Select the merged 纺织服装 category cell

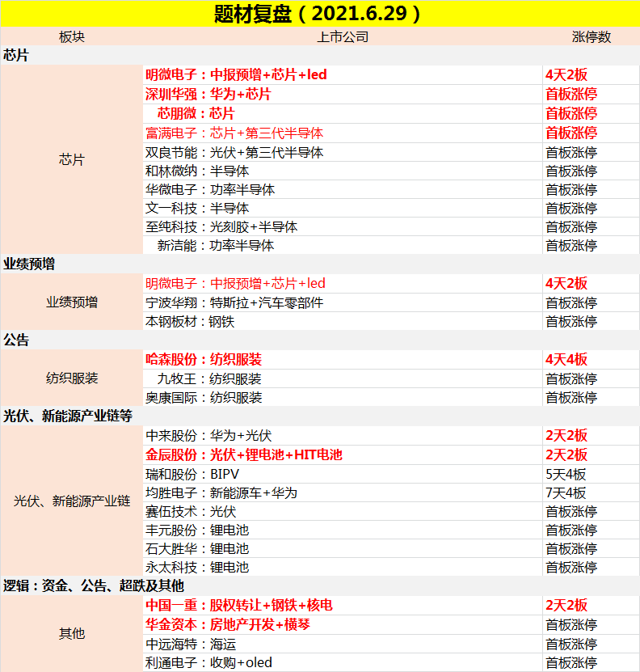[x=72, y=378]
